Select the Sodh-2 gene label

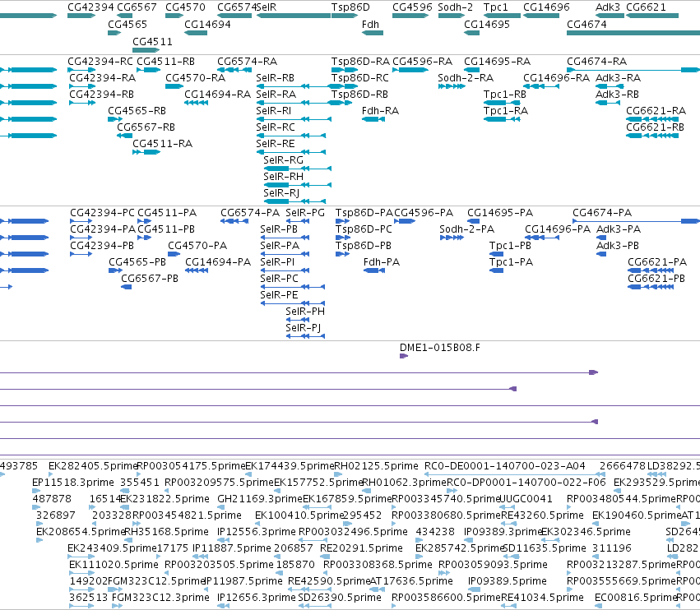(456, 7)
